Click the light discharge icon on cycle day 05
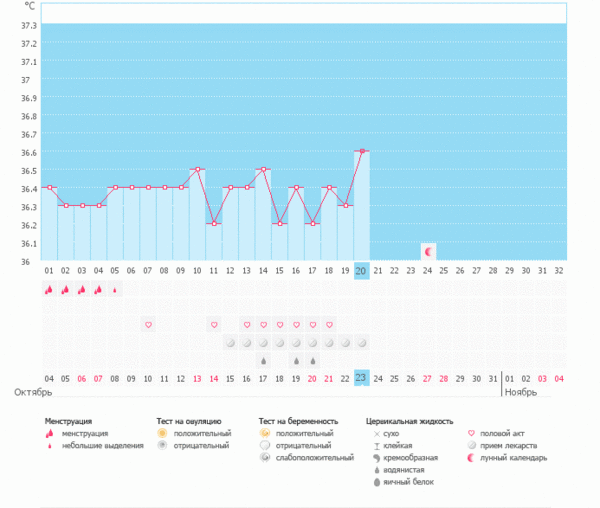Screen dimensions: 600x508 click(115, 291)
